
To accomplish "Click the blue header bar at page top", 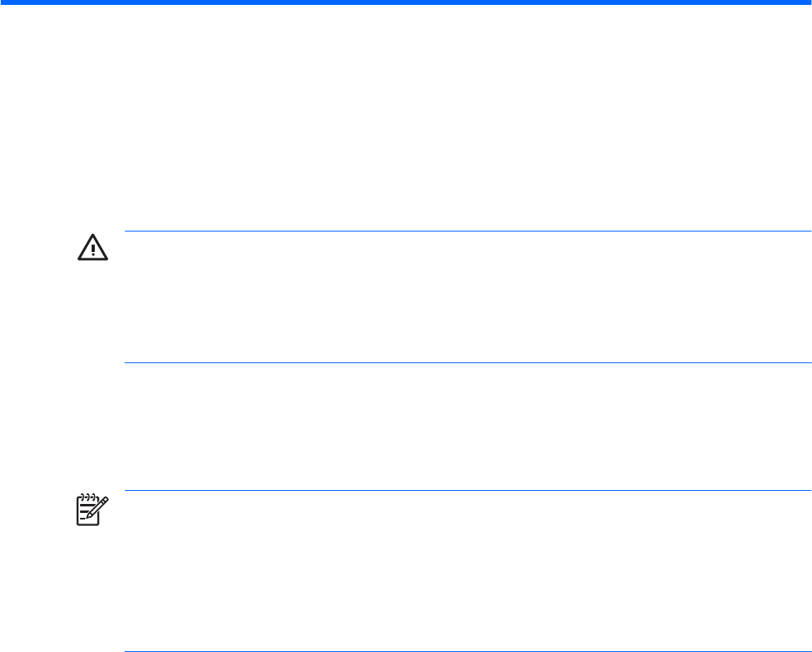I will click(406, 2).
